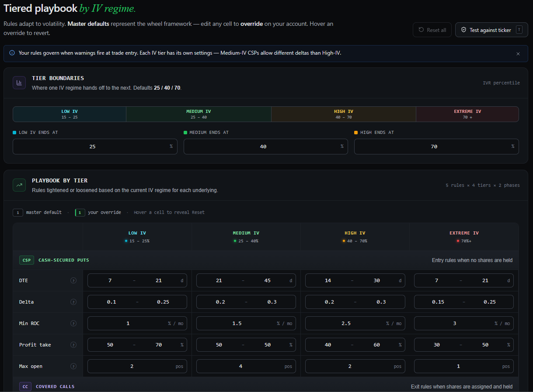Click the T shortcut key badge
The width and height of the screenshot is (533, 392).
pyautogui.click(x=519, y=30)
